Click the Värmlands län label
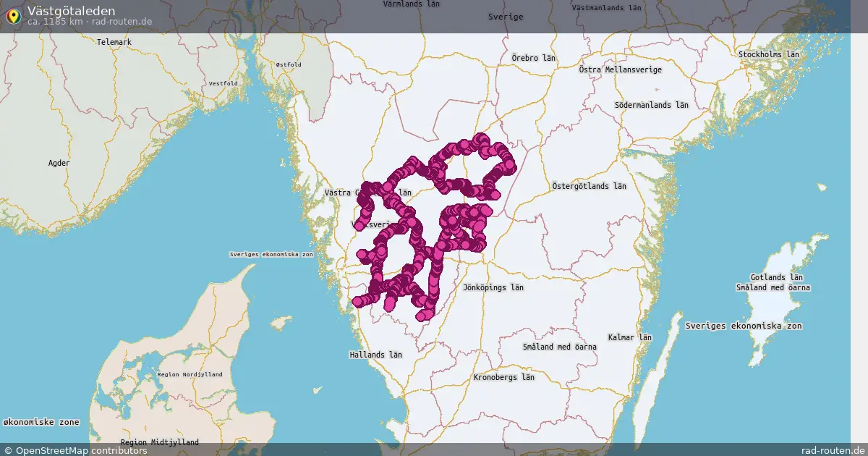868x456 pixels. point(411,4)
